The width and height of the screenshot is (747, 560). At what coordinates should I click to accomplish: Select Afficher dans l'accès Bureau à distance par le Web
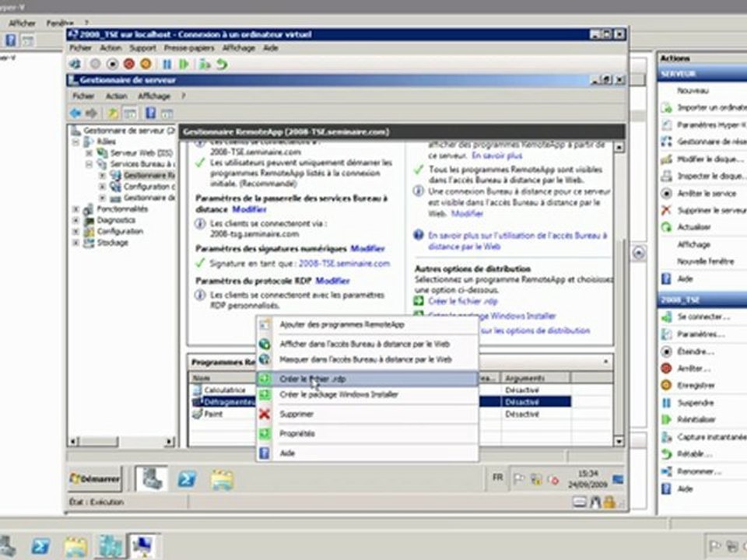[367, 344]
